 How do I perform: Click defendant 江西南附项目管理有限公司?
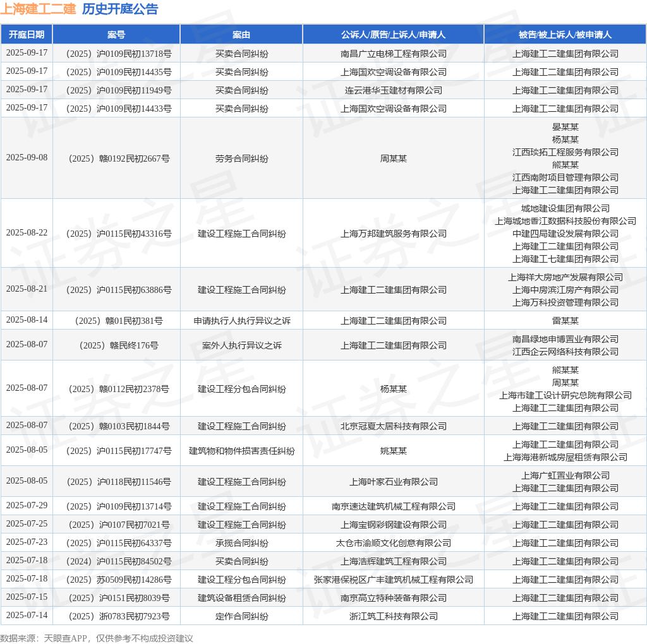point(565,177)
